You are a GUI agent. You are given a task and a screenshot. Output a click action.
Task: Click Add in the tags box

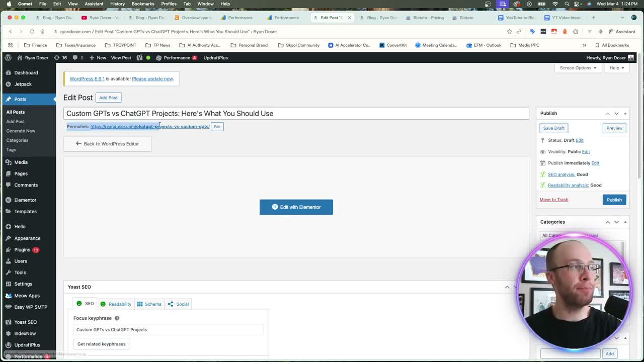coord(609,354)
